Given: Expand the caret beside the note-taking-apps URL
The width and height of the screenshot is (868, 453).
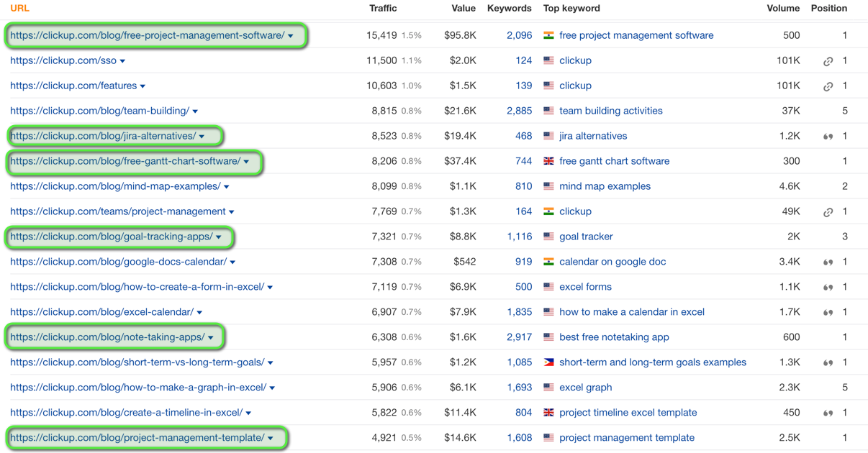Looking at the screenshot, I should coord(211,338).
